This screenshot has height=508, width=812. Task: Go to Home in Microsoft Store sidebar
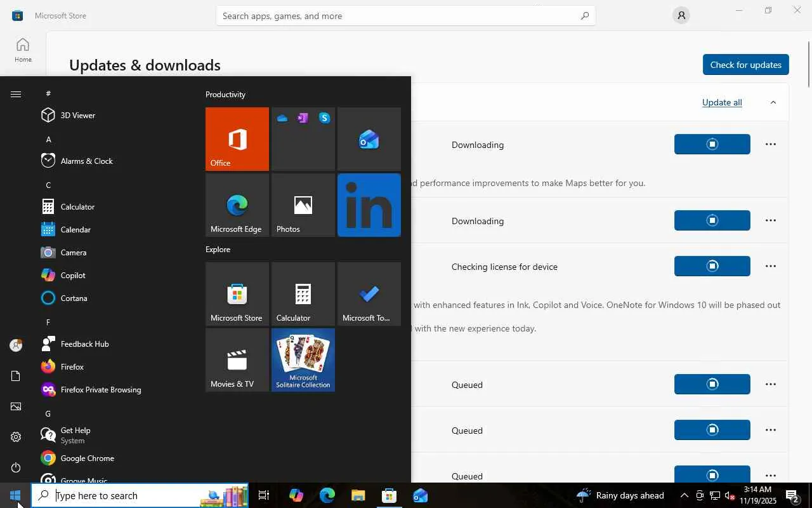click(x=23, y=50)
